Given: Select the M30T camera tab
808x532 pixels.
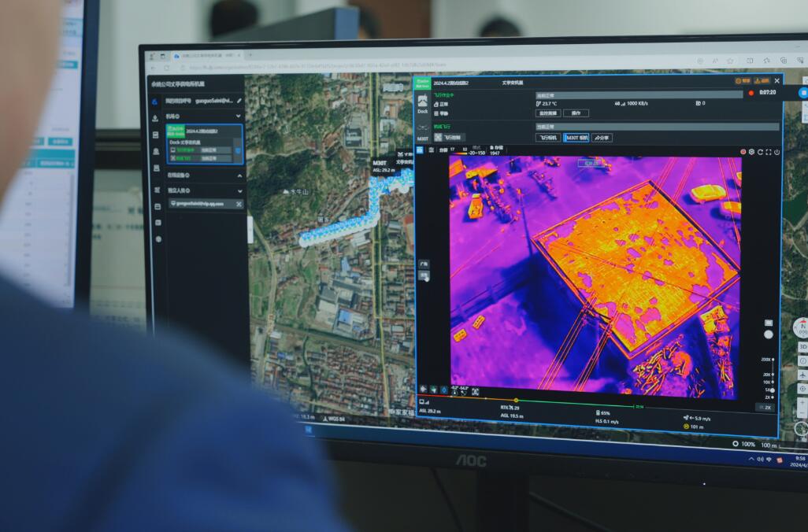Looking at the screenshot, I should click(576, 138).
